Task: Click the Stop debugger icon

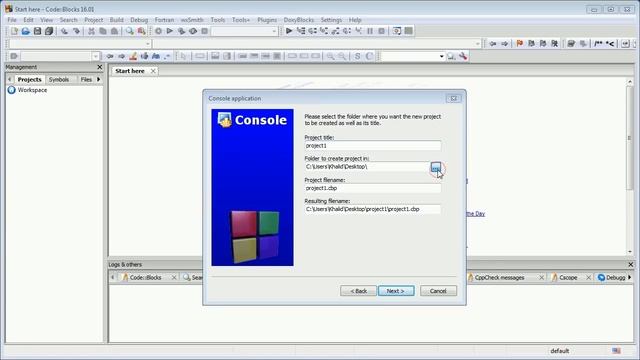Action: point(382,31)
